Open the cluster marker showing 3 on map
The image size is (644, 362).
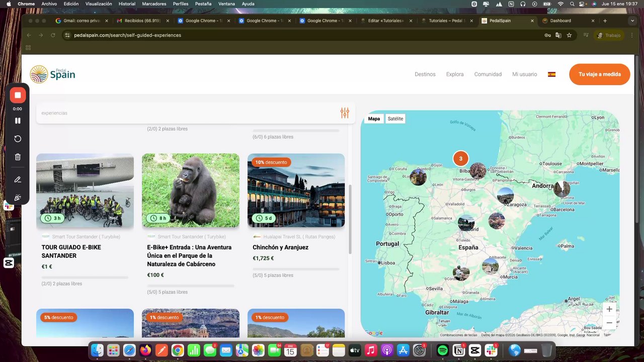(x=460, y=158)
